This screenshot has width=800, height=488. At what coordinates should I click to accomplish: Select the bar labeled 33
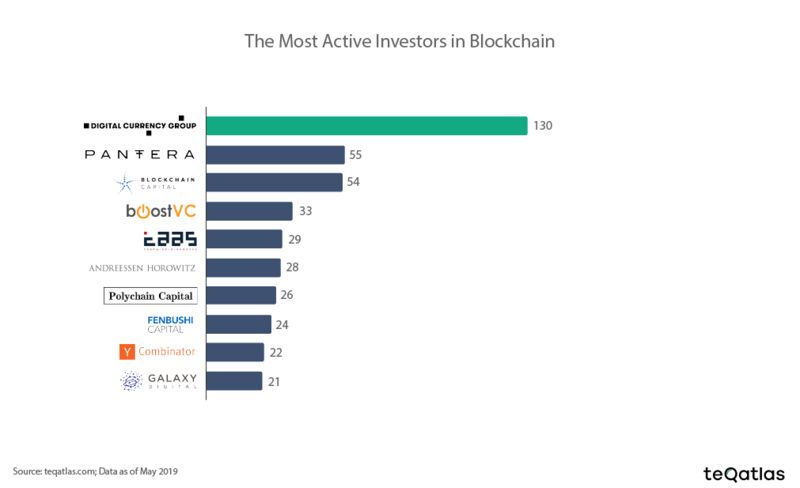[249, 211]
